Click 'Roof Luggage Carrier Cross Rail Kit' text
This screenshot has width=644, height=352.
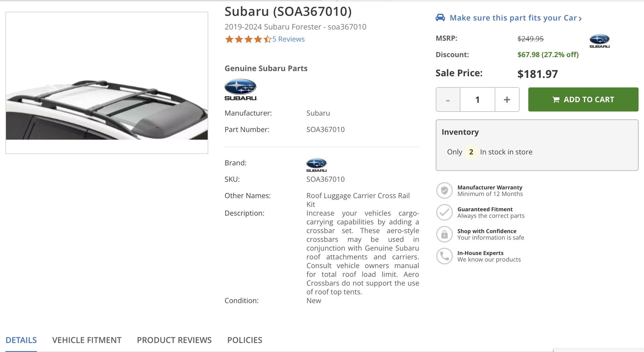tap(358, 200)
